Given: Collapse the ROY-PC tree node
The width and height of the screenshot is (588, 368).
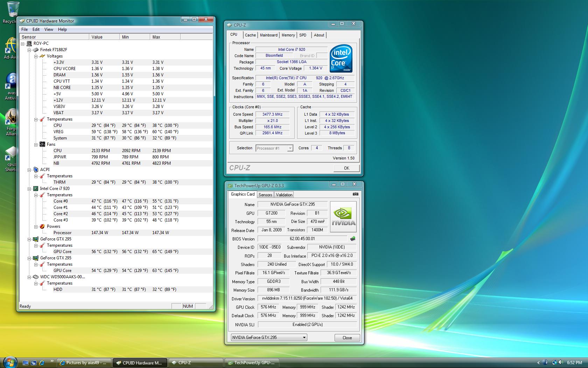Looking at the screenshot, I should (23, 43).
